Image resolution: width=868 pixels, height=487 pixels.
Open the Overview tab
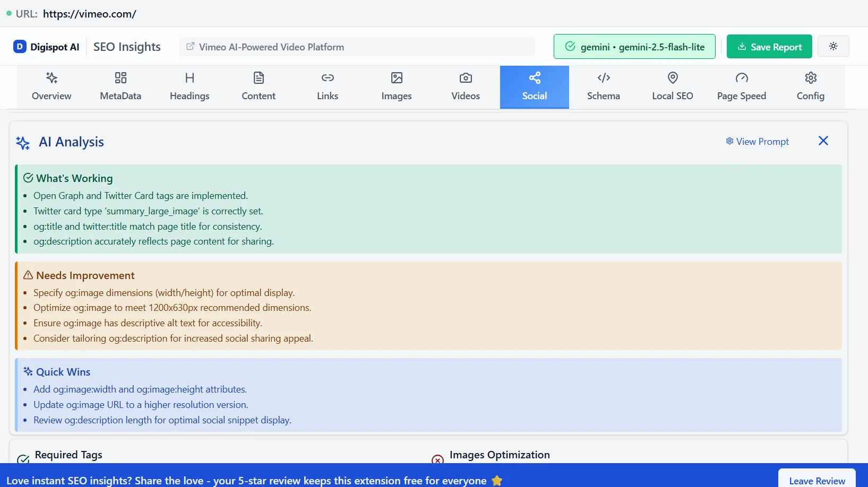coord(51,87)
